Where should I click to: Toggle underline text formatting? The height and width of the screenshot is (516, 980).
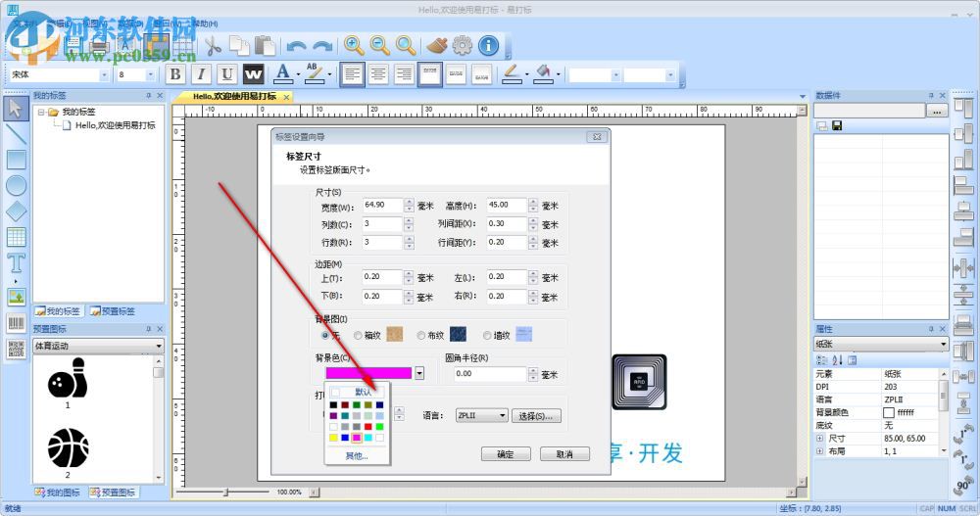(227, 74)
